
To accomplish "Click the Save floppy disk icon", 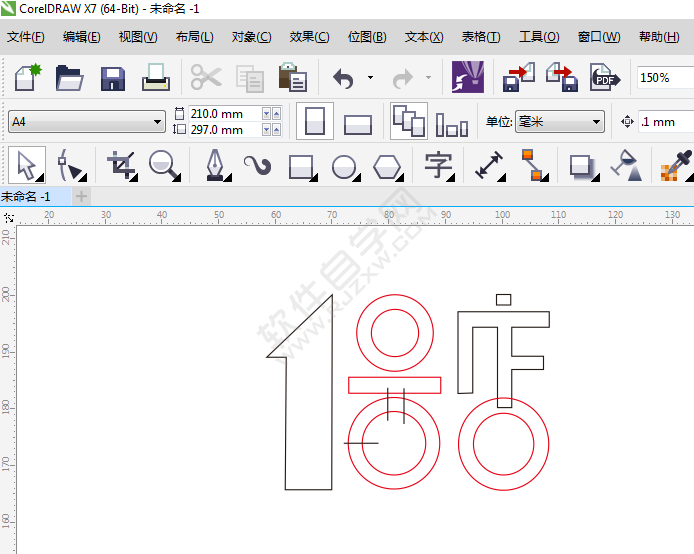I will (112, 77).
